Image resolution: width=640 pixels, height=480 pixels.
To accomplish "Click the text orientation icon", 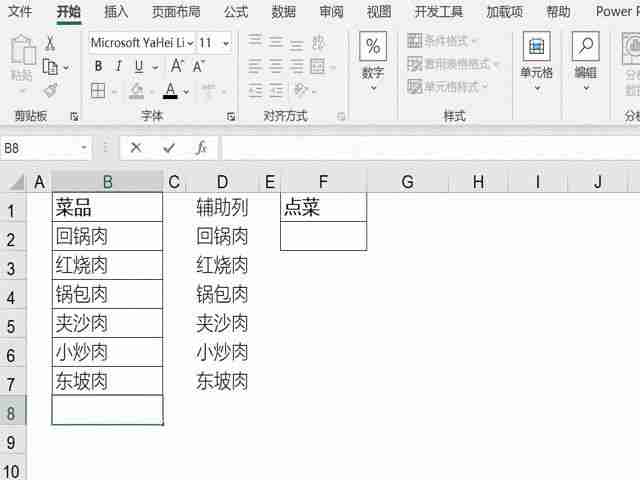I will (x=301, y=90).
